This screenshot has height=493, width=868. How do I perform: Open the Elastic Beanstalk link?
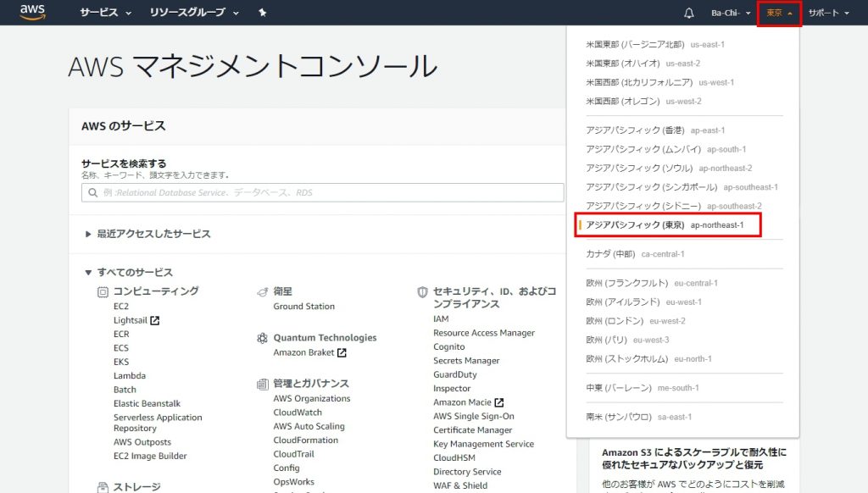pos(147,403)
